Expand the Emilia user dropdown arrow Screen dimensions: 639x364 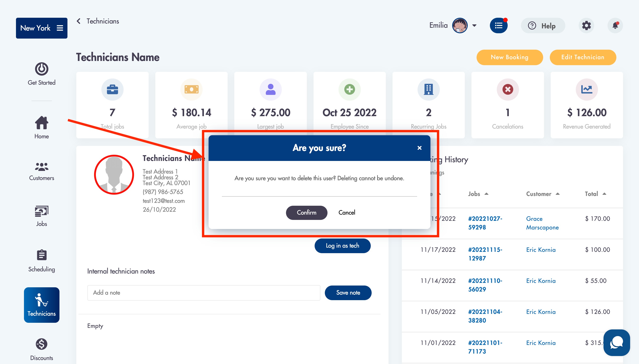(x=474, y=25)
